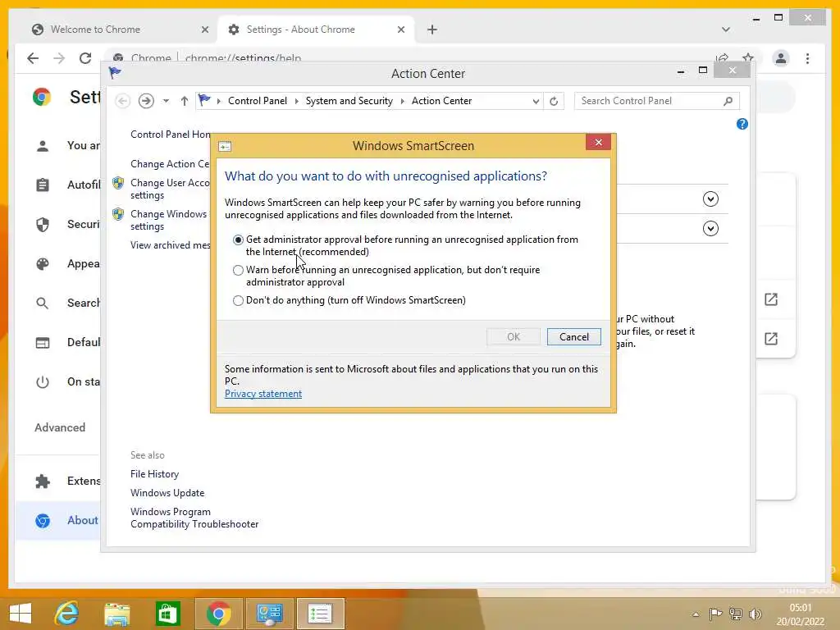Show hidden tray icons arrow
This screenshot has height=630, width=840.
click(696, 614)
